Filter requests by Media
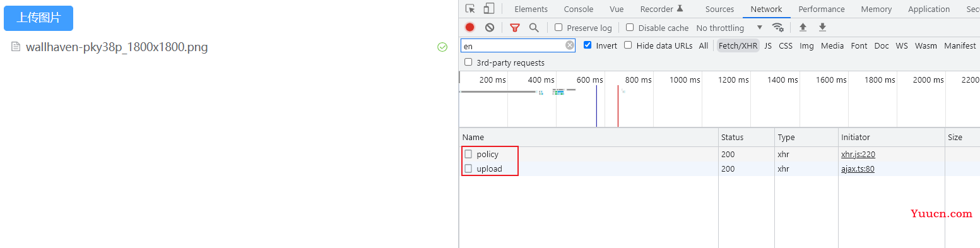 832,45
